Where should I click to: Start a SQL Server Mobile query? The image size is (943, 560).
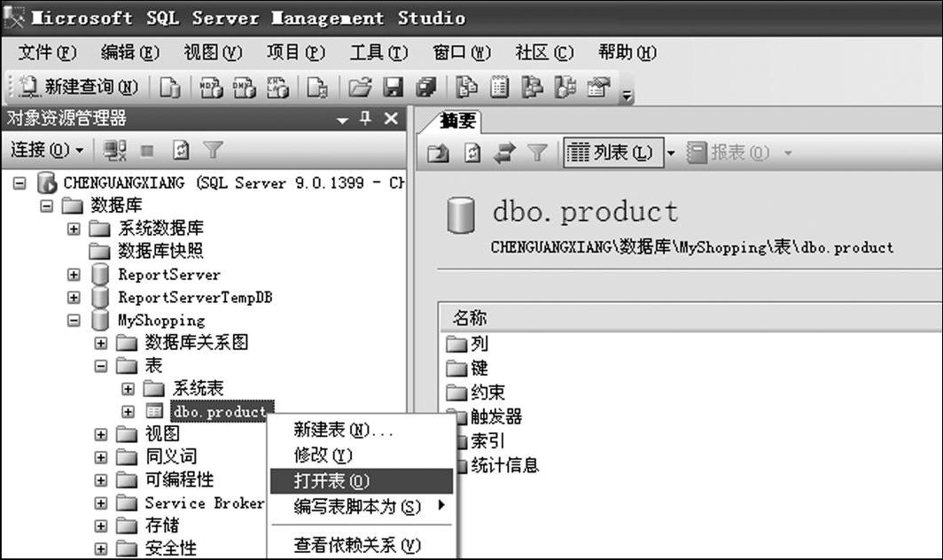click(317, 88)
